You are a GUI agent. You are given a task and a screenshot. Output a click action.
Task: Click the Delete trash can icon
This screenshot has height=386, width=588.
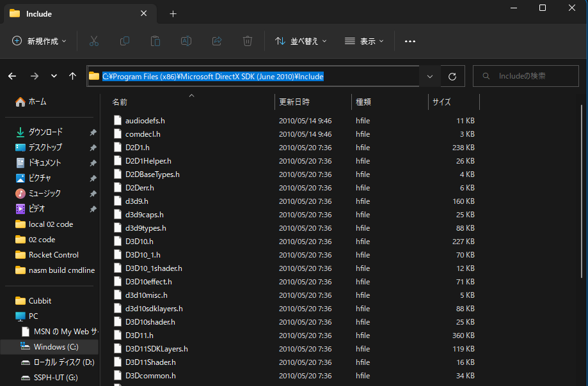pyautogui.click(x=248, y=41)
